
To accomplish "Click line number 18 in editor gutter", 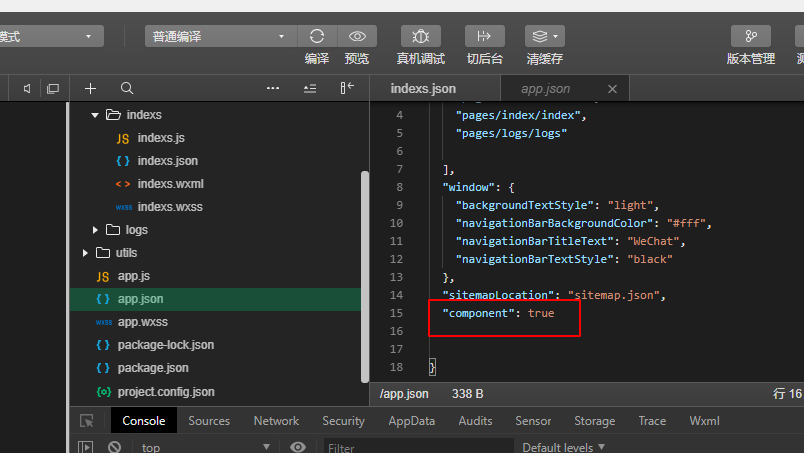I will [x=396, y=367].
